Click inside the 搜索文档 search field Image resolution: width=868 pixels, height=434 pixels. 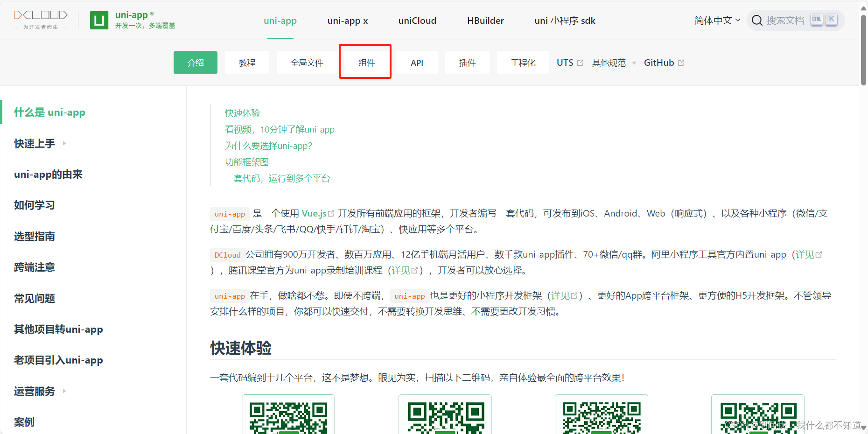[x=784, y=20]
